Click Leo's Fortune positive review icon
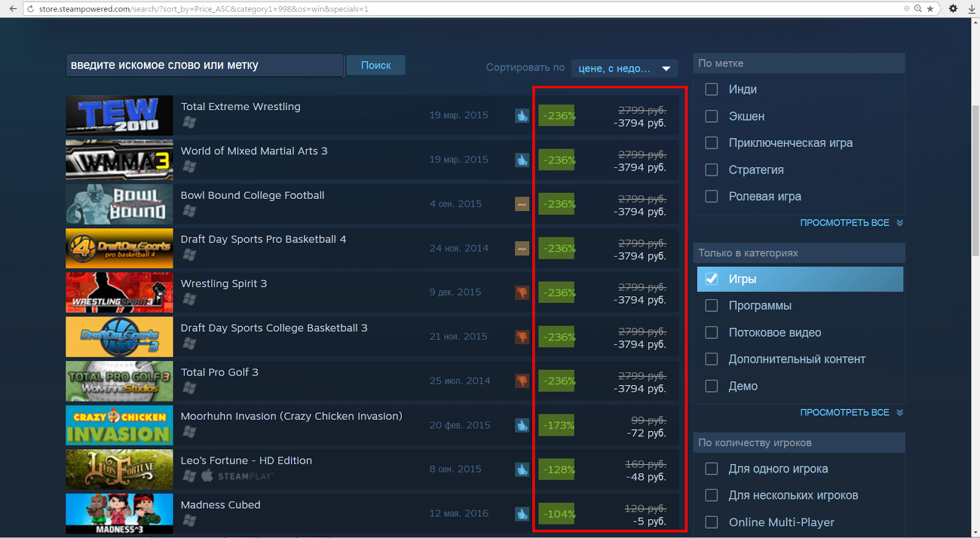Screen dimensions: 980x538 (522, 469)
